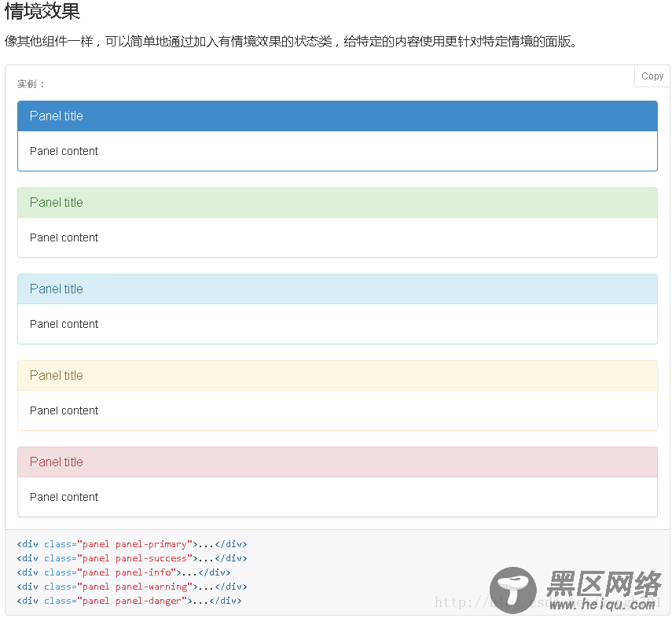
Task: Click the Copy button
Action: pyautogui.click(x=652, y=76)
